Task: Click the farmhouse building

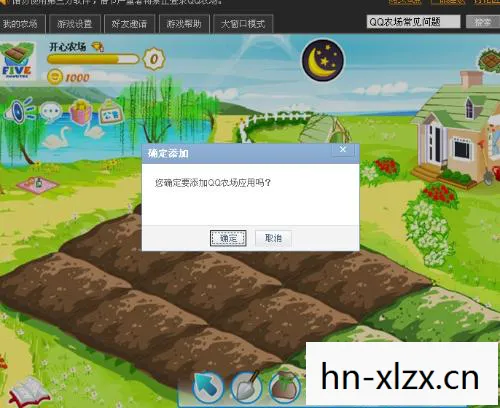Action: 458,130
